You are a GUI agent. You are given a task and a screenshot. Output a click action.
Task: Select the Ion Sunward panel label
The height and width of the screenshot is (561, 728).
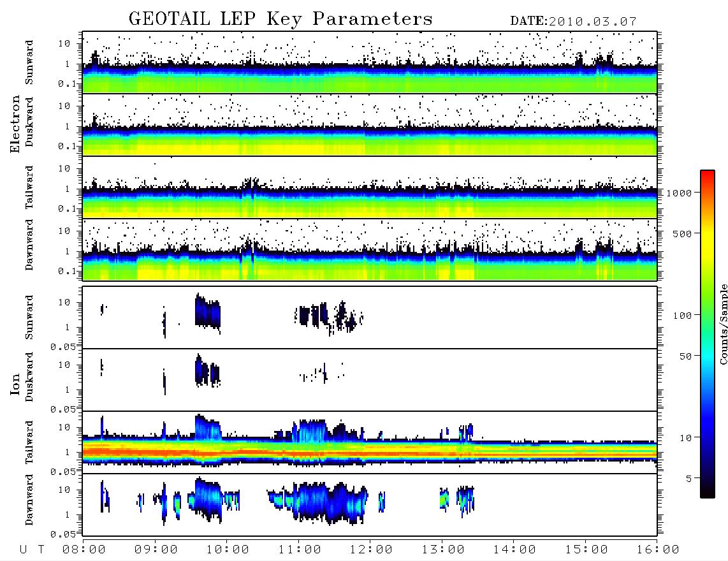(29, 317)
